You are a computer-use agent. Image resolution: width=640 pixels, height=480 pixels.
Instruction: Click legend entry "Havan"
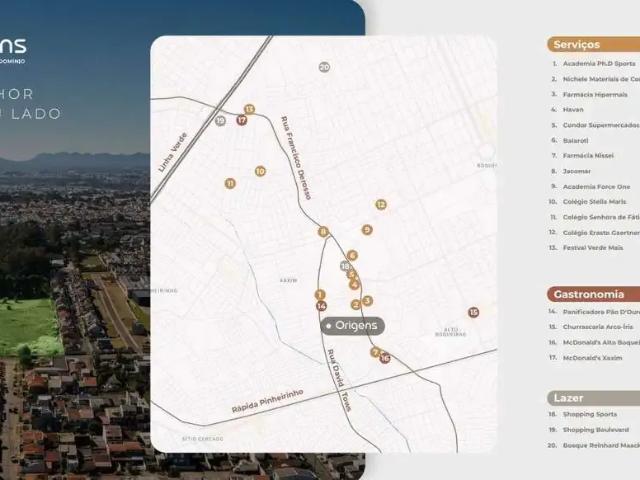click(573, 110)
